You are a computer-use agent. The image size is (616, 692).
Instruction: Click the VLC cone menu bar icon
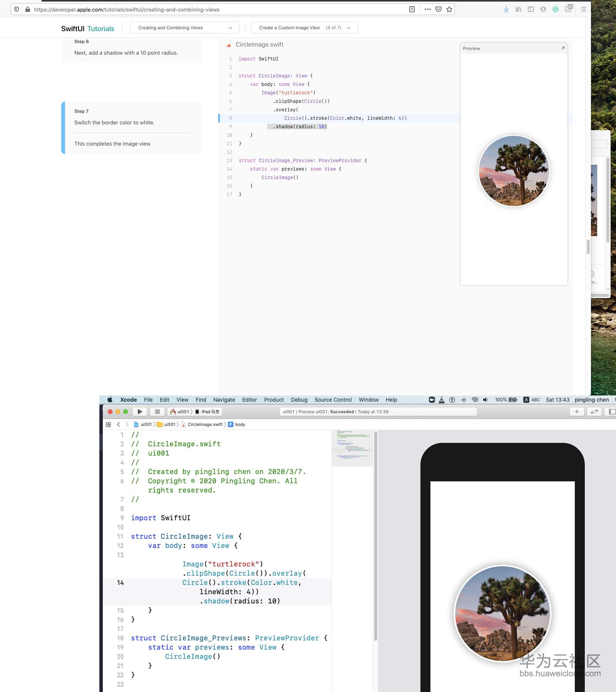coord(442,400)
